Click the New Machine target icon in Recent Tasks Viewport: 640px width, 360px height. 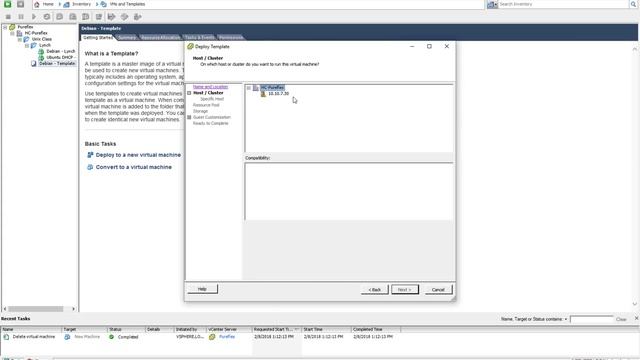tap(67, 337)
